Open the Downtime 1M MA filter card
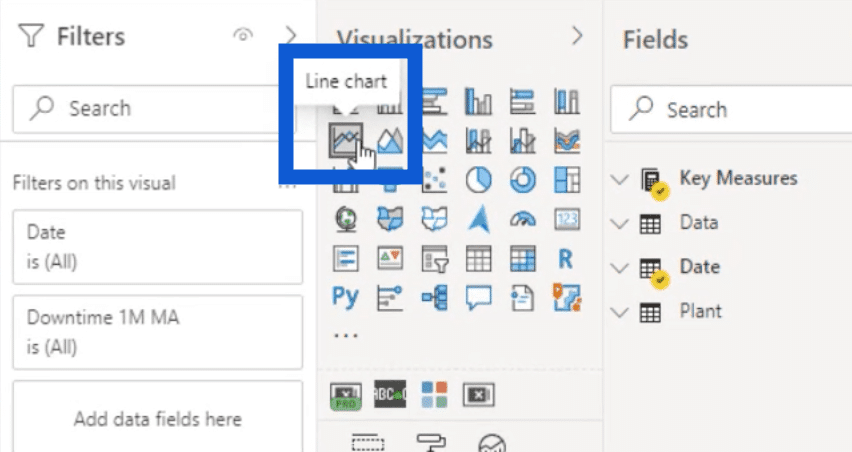 [x=158, y=332]
